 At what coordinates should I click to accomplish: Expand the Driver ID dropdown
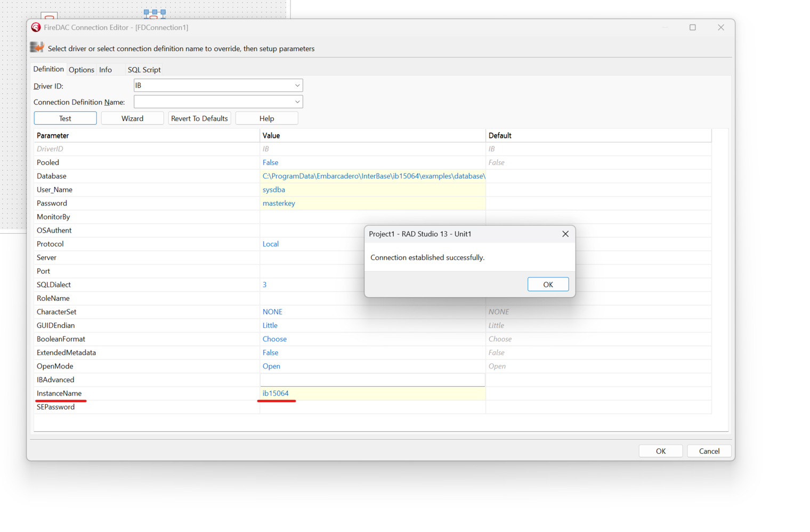297,85
